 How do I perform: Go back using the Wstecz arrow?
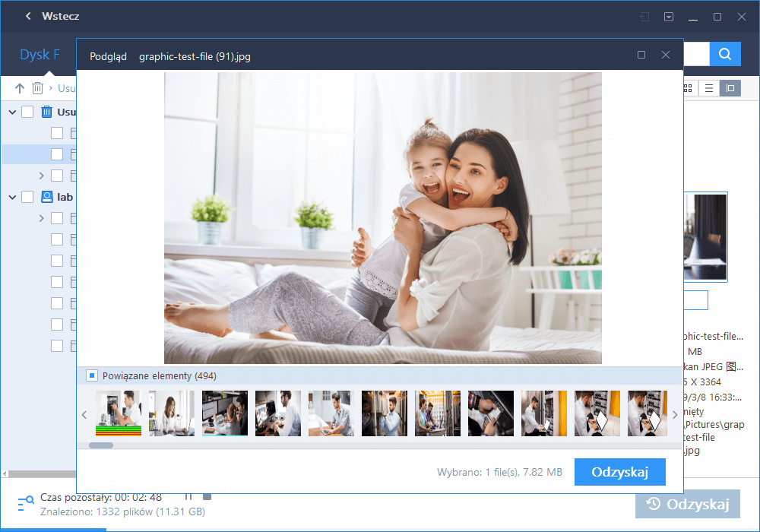(28, 16)
